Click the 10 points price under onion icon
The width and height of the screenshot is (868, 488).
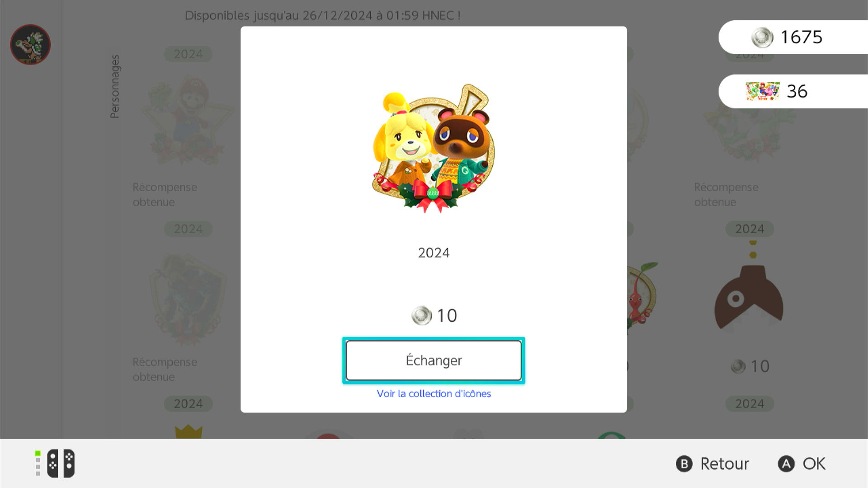point(750,366)
